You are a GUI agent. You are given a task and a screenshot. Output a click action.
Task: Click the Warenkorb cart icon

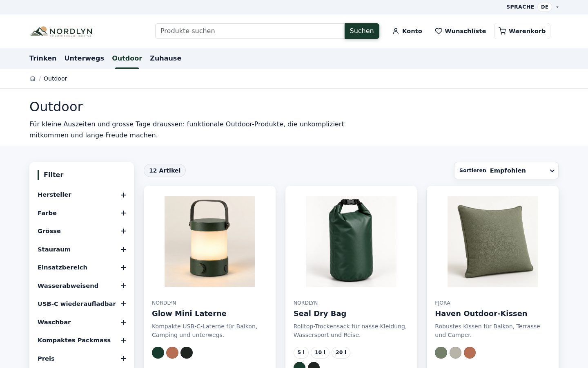502,31
